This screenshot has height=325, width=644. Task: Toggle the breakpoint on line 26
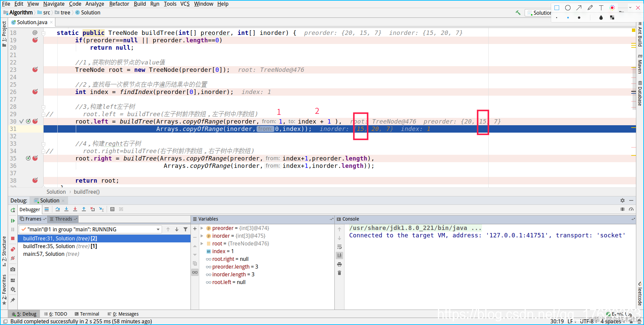[x=35, y=92]
